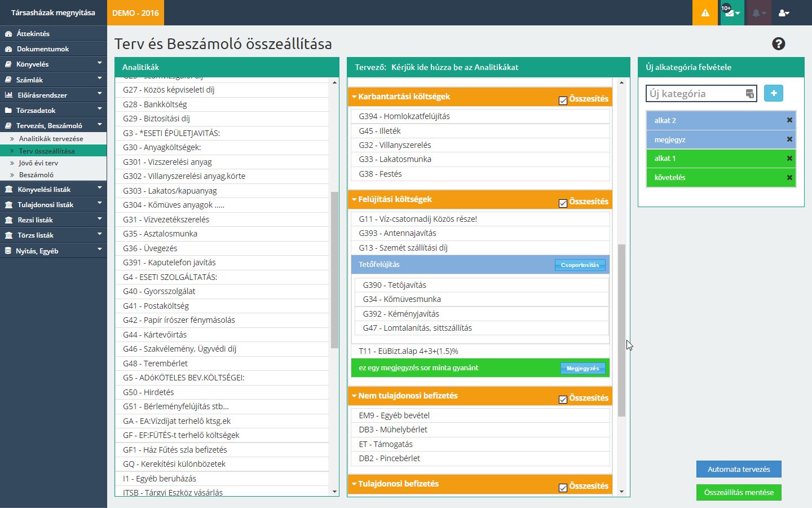Open the user account icon menu
Screen dimensions: 812x508
tap(784, 12)
